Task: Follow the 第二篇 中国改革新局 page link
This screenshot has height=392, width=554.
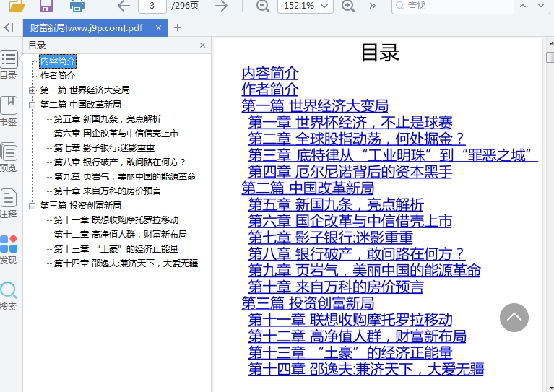Action: (308, 188)
